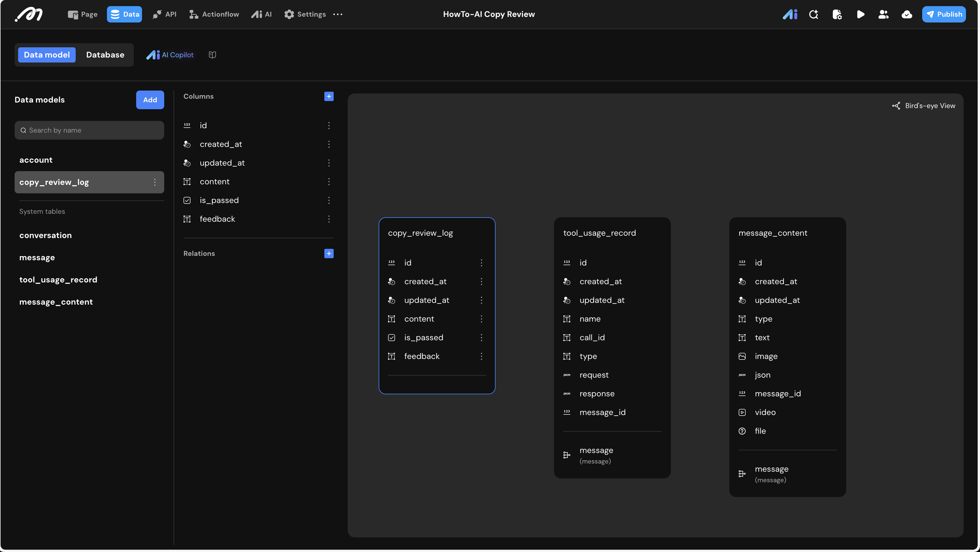This screenshot has width=980, height=552.
Task: Click the cloud deploy icon
Action: 907,14
